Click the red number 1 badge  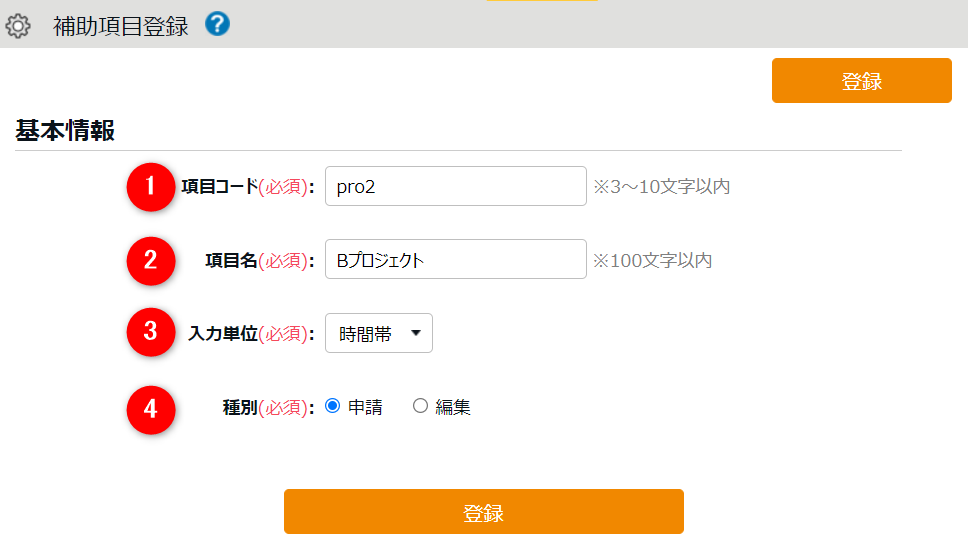(151, 186)
